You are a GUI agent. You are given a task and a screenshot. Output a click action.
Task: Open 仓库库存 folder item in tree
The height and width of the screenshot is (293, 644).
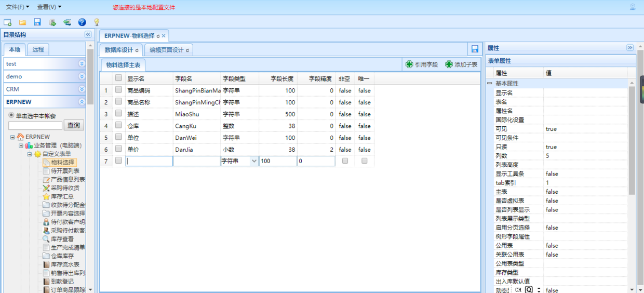coord(58,256)
